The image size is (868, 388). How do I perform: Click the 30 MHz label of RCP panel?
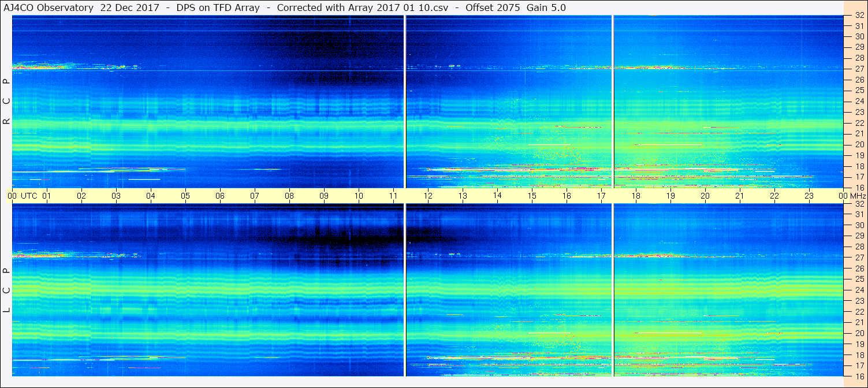pos(859,36)
